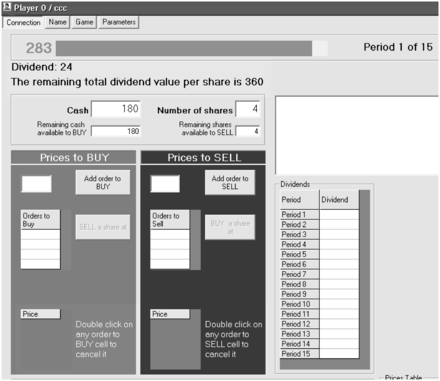Focus the sell price input box
The width and height of the screenshot is (440, 381).
click(165, 184)
